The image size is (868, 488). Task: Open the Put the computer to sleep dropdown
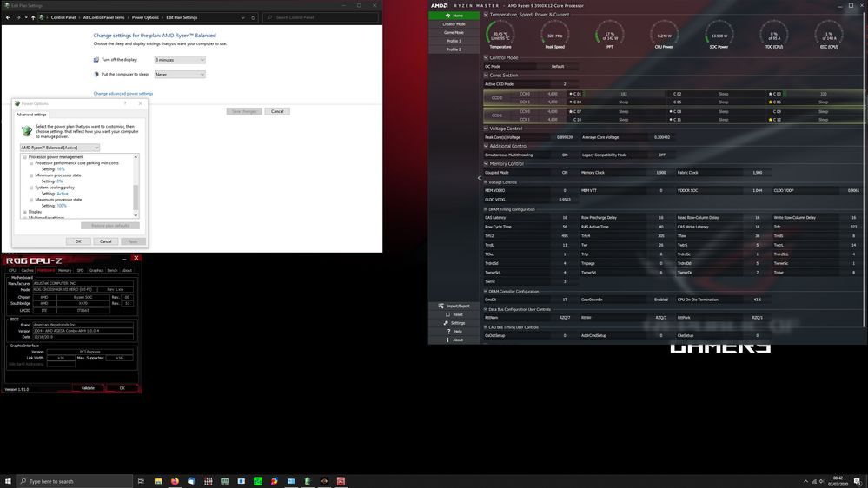[x=180, y=74]
